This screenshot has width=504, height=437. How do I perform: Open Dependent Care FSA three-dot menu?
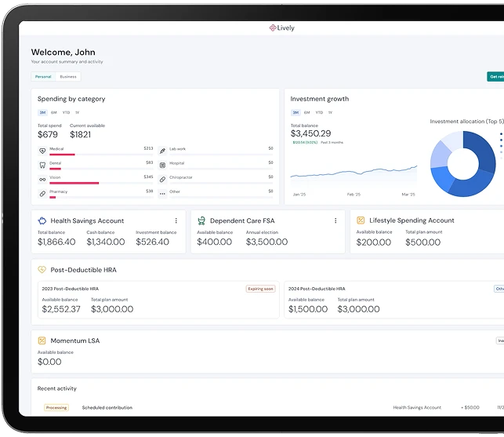[x=335, y=220]
